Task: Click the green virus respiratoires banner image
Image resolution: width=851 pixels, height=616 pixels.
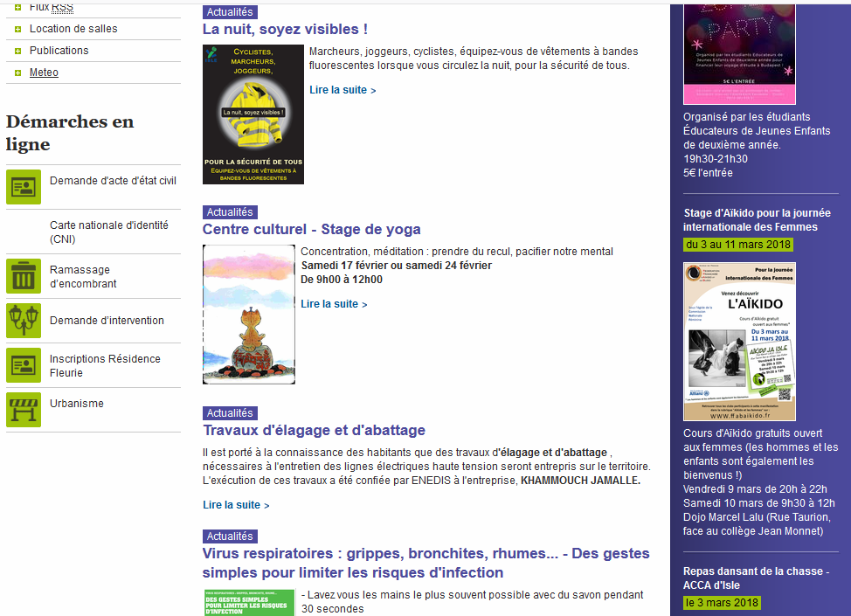Action: pyautogui.click(x=249, y=603)
